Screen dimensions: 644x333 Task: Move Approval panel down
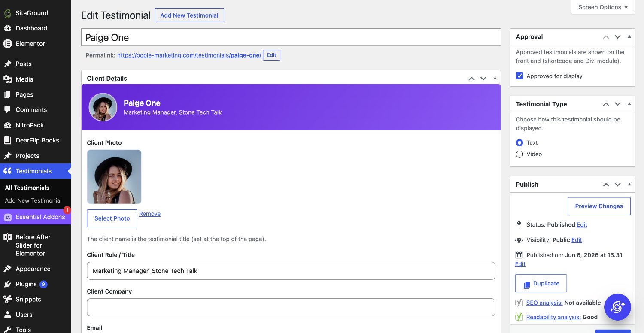(x=618, y=37)
